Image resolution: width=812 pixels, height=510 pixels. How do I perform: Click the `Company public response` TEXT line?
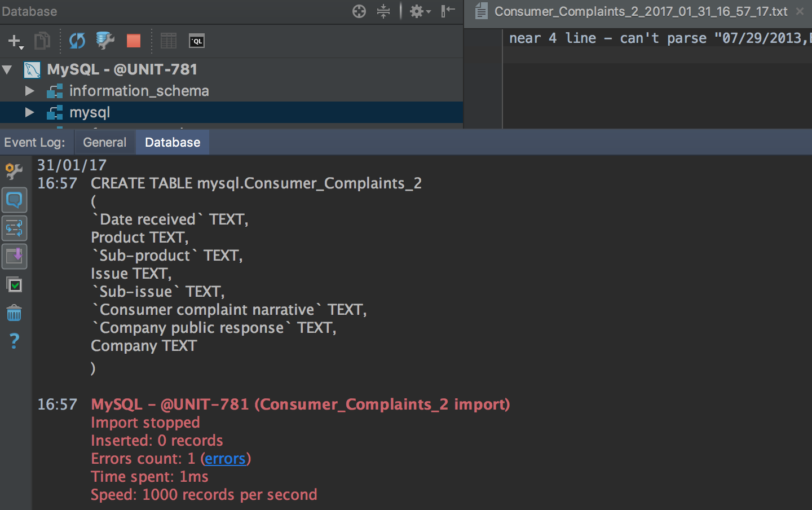pos(214,328)
